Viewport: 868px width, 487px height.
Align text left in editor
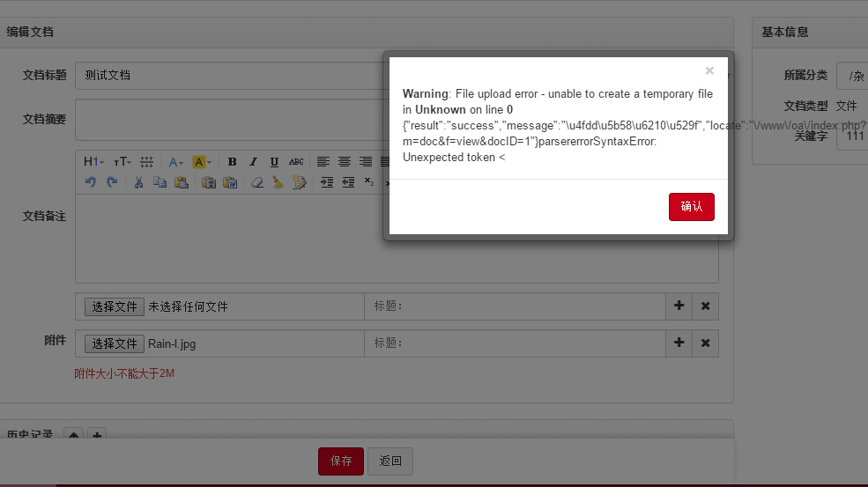pos(323,161)
